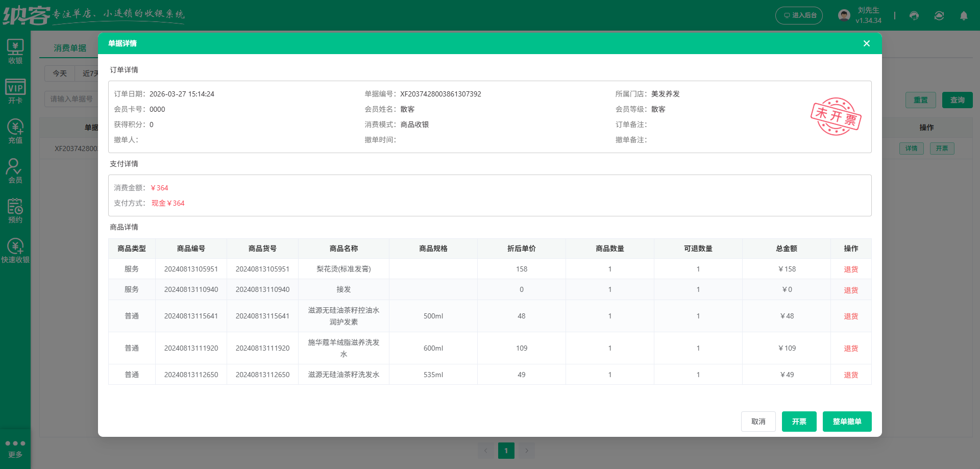The height and width of the screenshot is (469, 980).
Task: Click the 整单撤单 void order button
Action: click(x=847, y=421)
